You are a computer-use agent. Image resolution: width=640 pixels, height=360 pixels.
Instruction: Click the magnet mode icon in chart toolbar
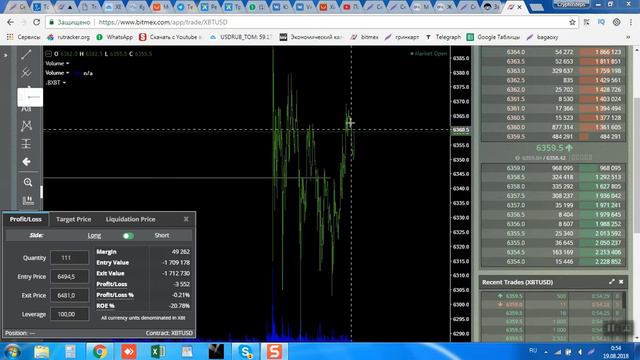[x=28, y=200]
